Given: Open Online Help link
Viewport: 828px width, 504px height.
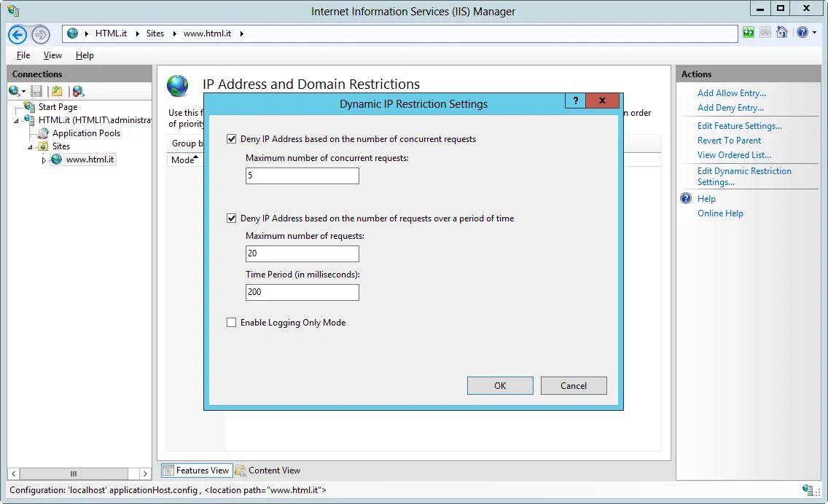Looking at the screenshot, I should pyautogui.click(x=720, y=213).
